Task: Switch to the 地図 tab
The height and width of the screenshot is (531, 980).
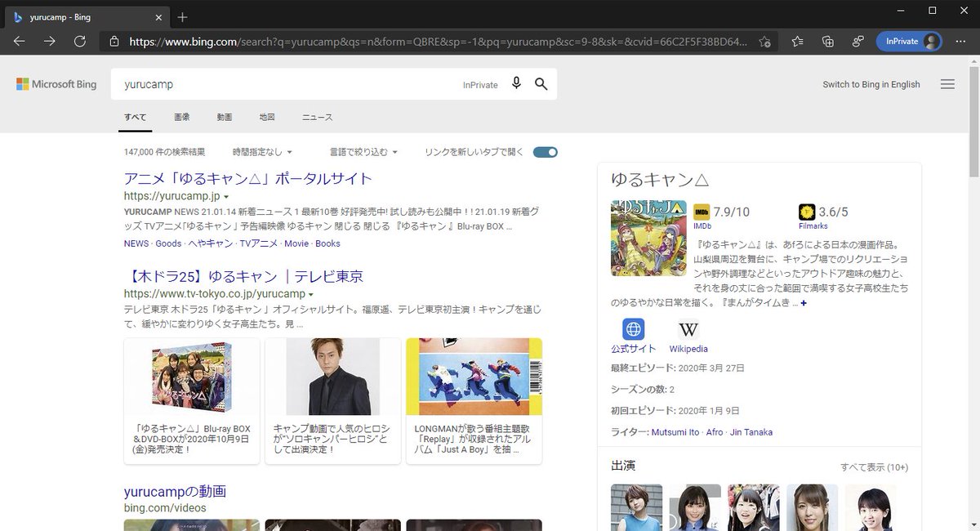Action: 267,117
